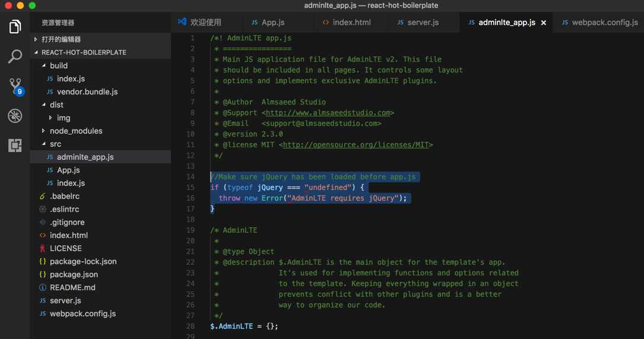Expand the 打开的编辑器 section
Viewport: 644px width, 339px height.
coord(61,39)
